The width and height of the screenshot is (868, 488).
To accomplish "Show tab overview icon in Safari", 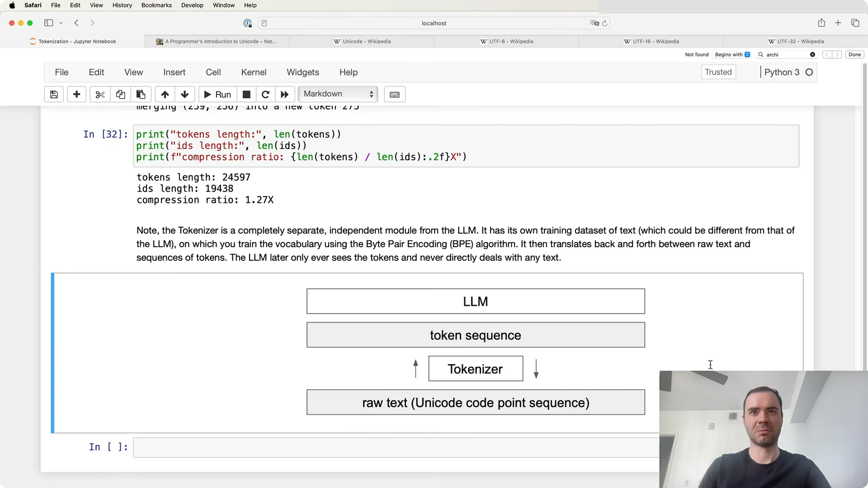I will (x=855, y=23).
